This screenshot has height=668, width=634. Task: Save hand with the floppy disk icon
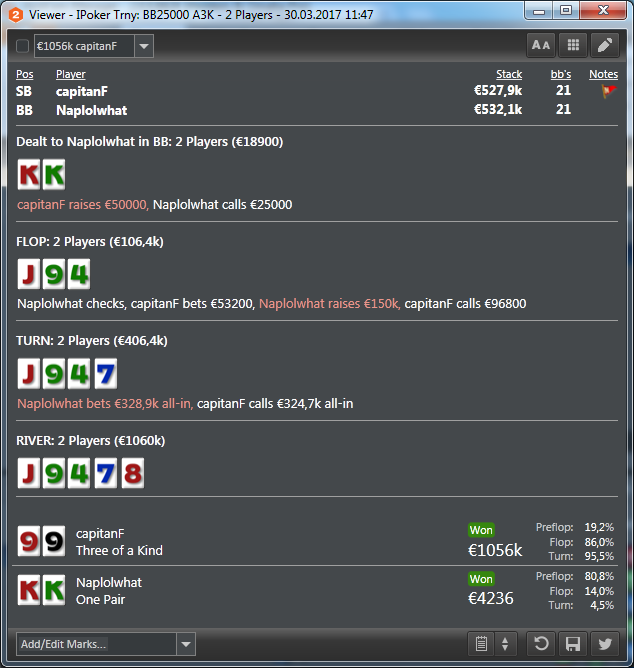click(x=573, y=643)
